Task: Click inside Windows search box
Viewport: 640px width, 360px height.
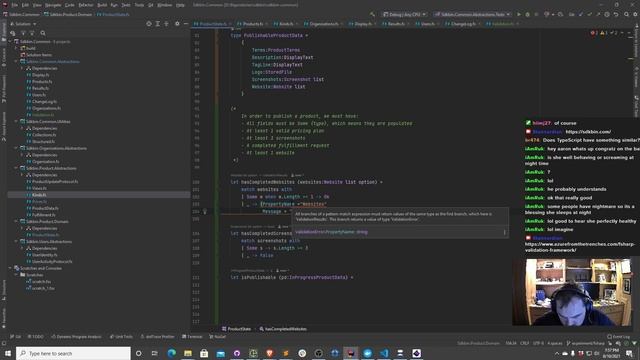Action: (73, 353)
